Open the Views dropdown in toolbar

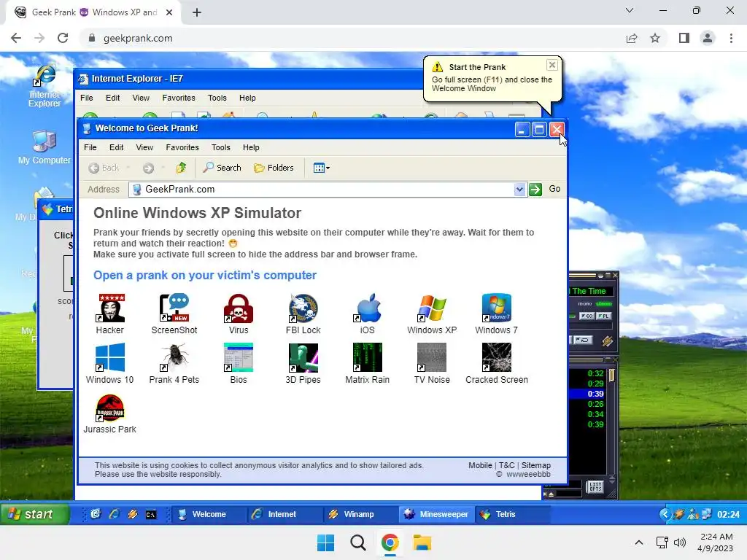(x=322, y=168)
